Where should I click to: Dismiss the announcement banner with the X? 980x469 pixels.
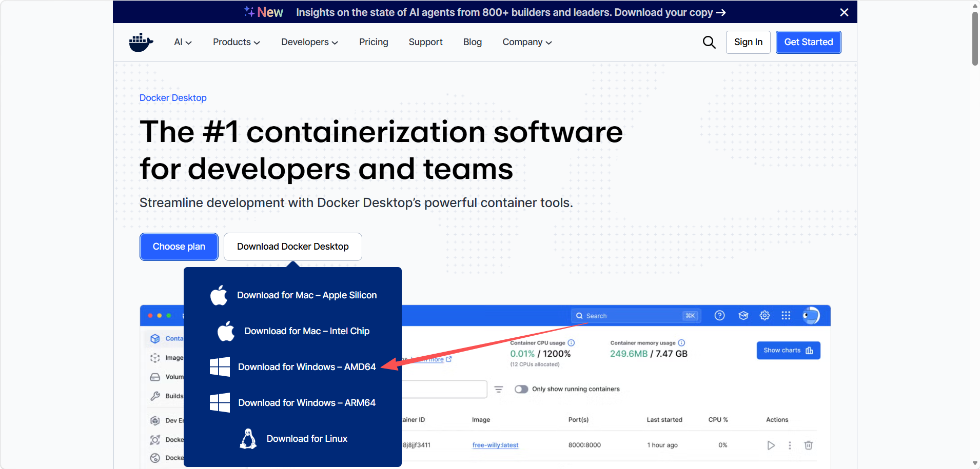click(844, 12)
